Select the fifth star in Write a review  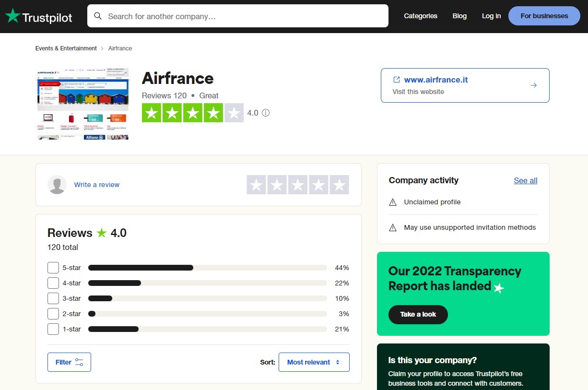339,185
